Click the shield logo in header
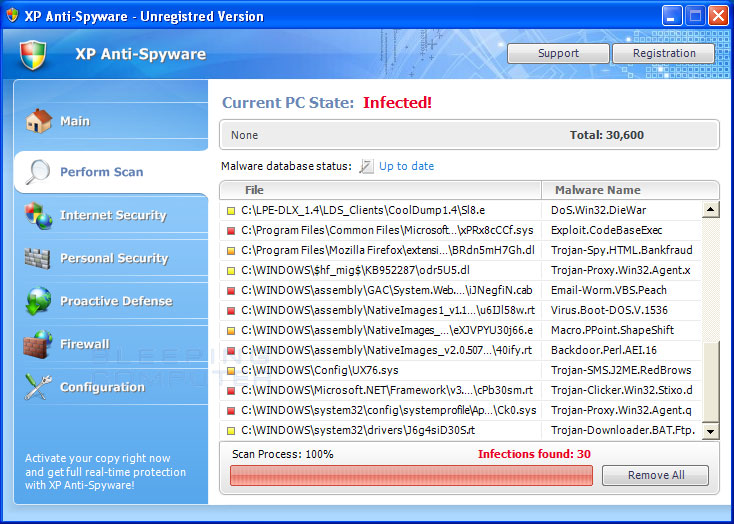 click(x=33, y=54)
